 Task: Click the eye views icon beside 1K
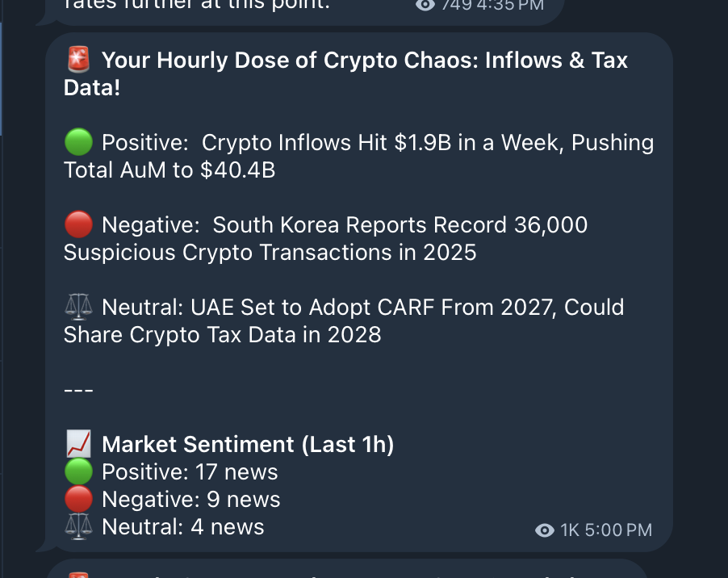click(x=545, y=530)
